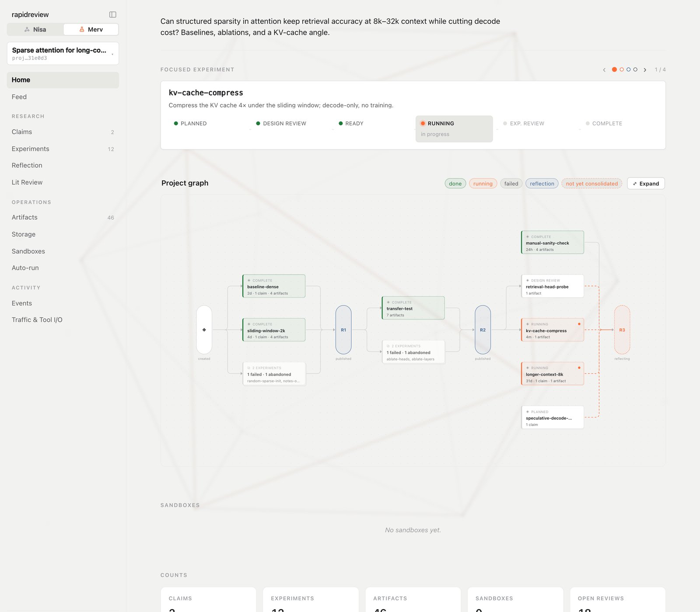
Task: Open retrieval-head-probe node
Action: 553,286
